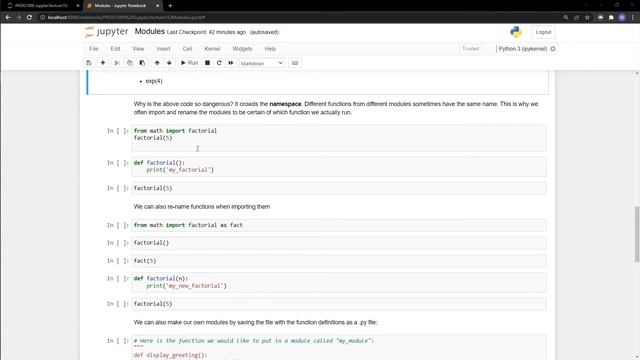
Task: Select cell 'from math import factorial as fact'
Action: click(339, 225)
